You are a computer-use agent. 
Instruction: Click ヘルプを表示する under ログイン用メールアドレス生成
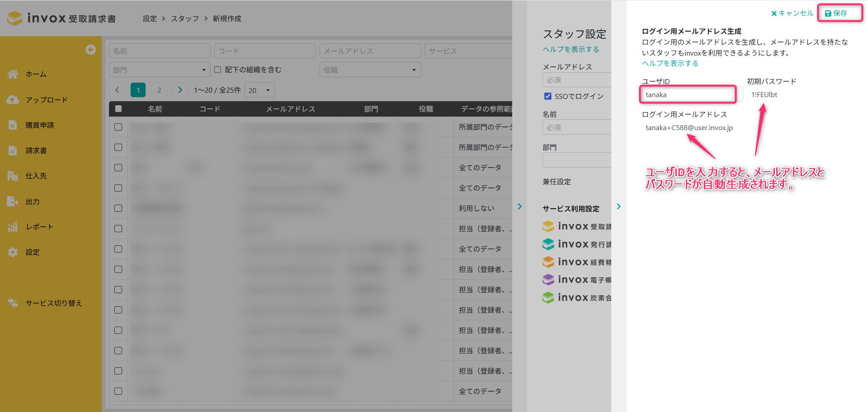pos(670,63)
